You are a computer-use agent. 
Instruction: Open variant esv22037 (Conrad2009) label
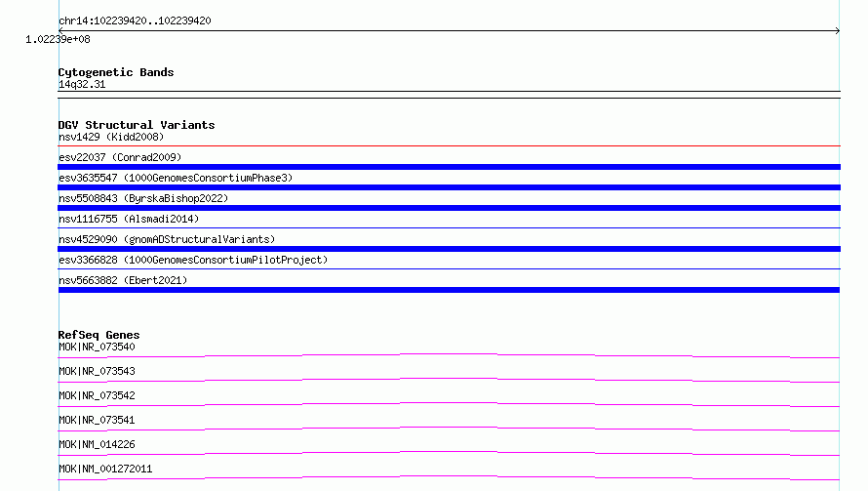(x=120, y=157)
